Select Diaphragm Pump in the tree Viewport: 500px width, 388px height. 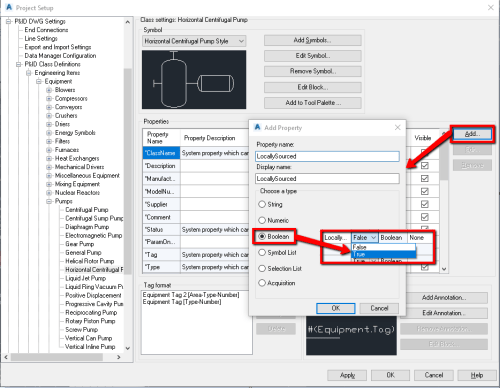(87, 227)
